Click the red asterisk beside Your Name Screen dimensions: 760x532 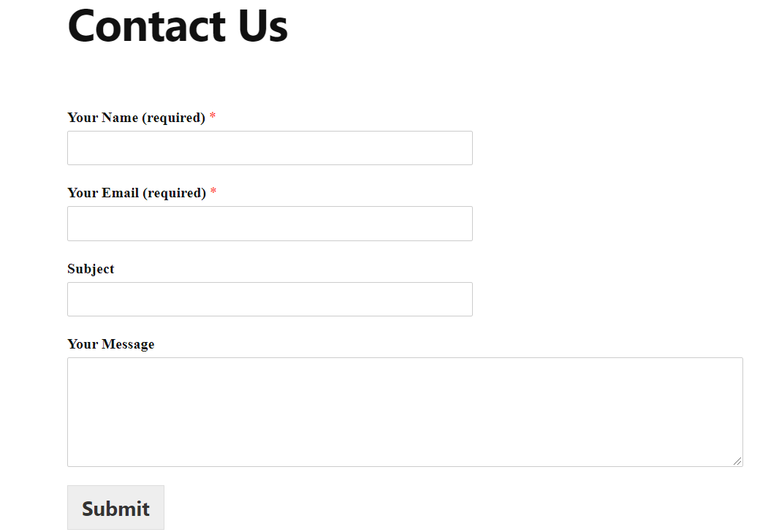click(213, 115)
